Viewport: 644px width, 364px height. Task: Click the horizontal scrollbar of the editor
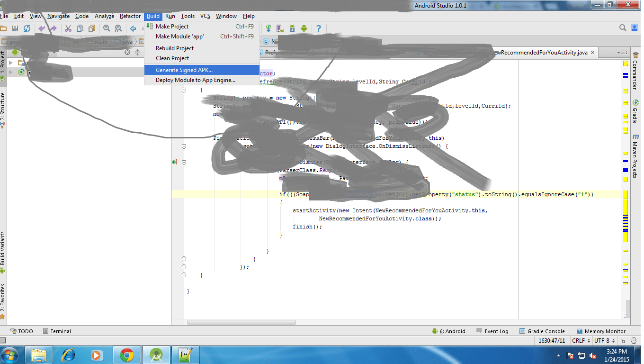(x=241, y=322)
